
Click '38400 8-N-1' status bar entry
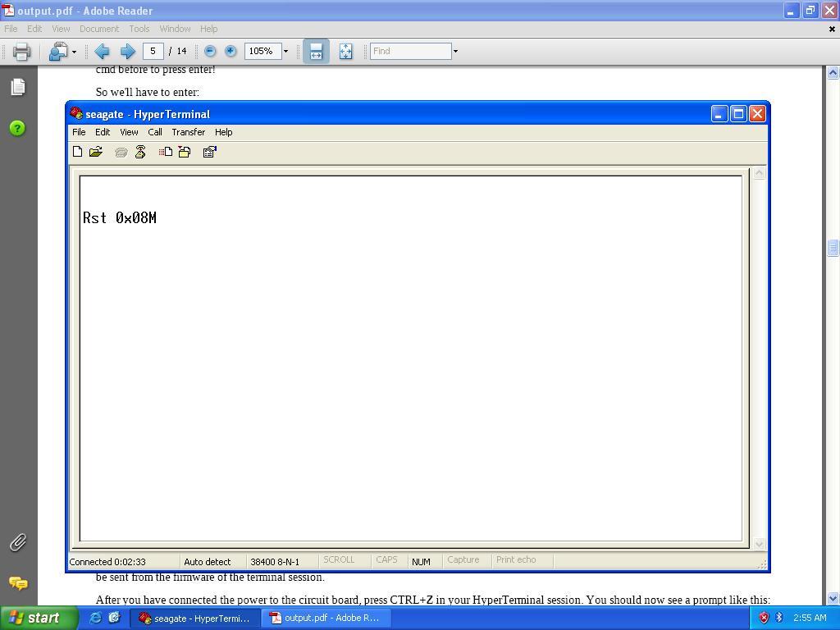click(x=275, y=562)
